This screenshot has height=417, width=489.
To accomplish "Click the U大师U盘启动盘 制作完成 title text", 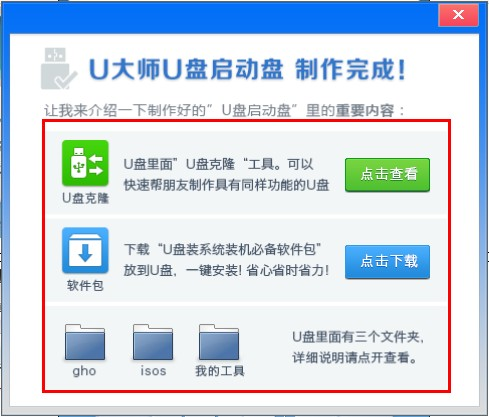I will click(x=247, y=69).
